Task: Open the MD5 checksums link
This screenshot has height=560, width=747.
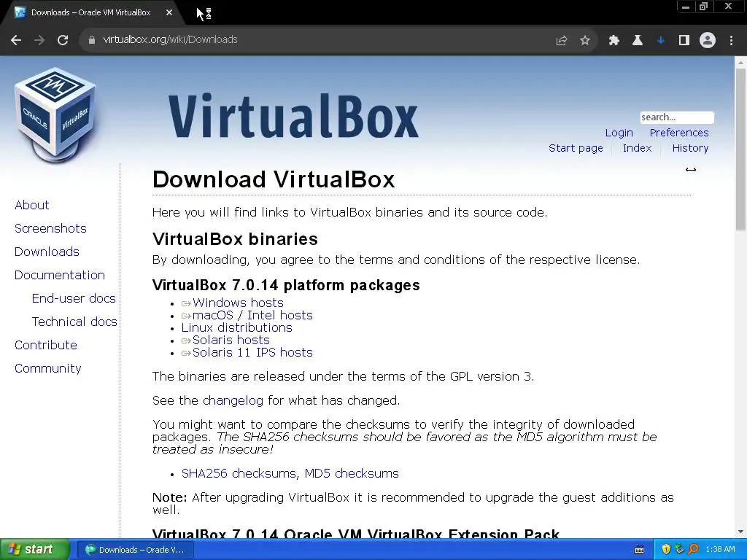Action: pyautogui.click(x=352, y=473)
